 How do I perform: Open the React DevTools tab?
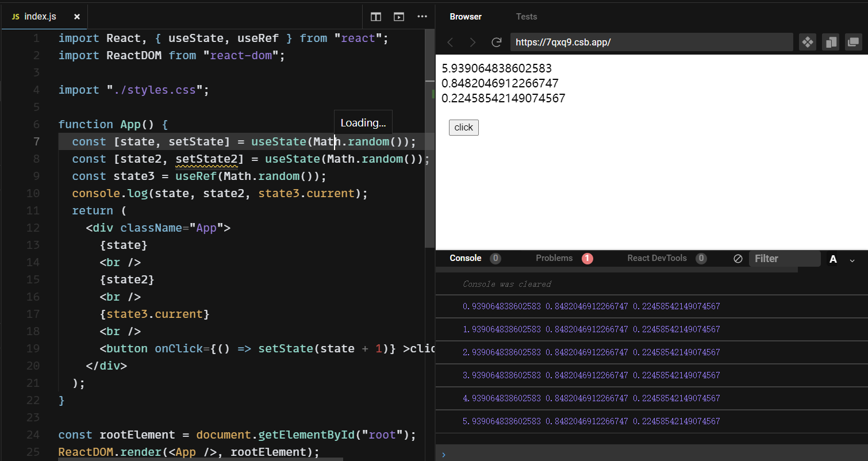tap(657, 258)
